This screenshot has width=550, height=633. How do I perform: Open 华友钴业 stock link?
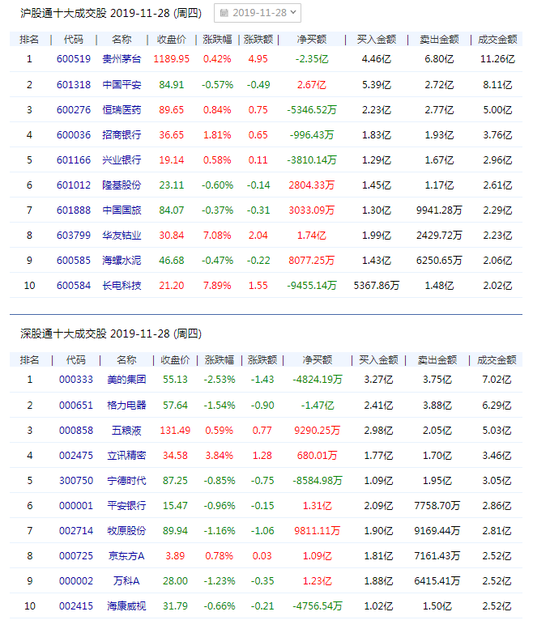click(x=122, y=235)
